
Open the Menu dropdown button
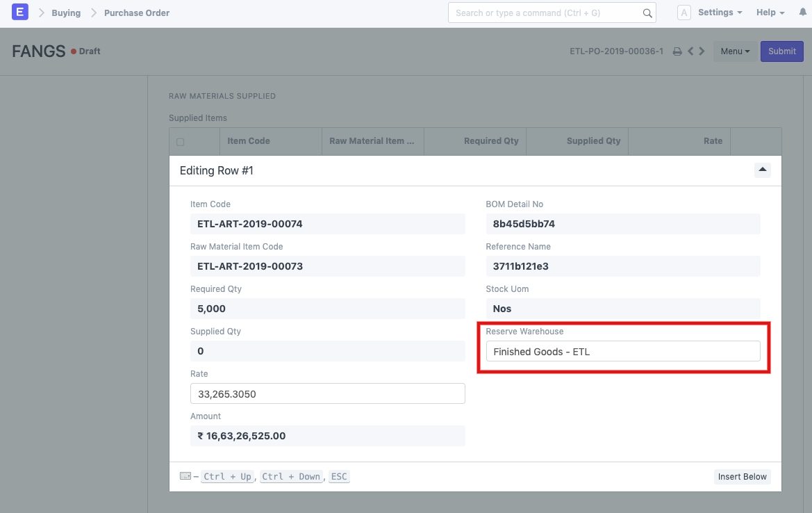[735, 51]
